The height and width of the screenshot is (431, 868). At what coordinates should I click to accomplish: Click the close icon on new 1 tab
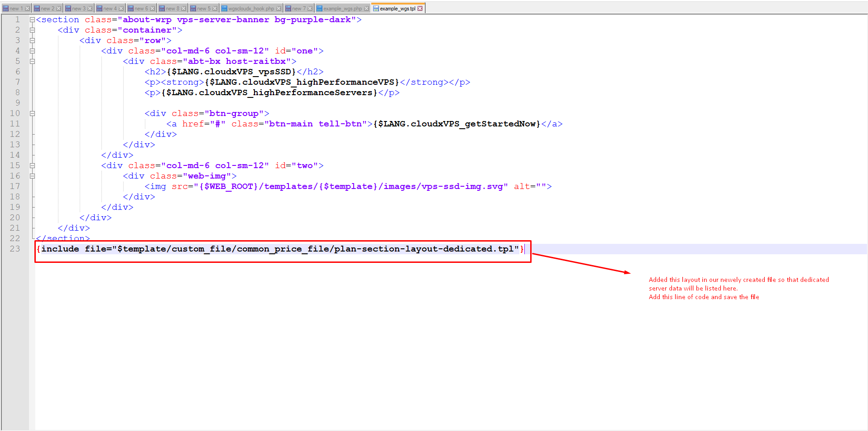(28, 9)
